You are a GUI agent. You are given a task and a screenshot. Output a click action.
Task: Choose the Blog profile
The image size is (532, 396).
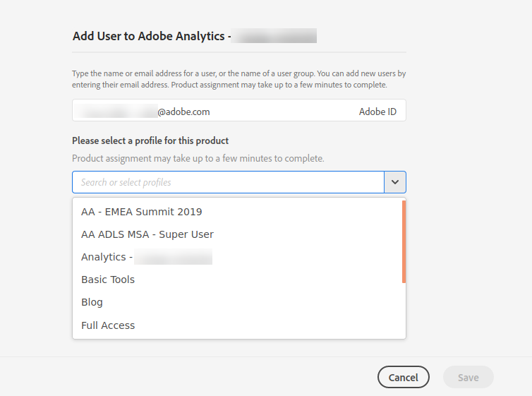coord(239,302)
